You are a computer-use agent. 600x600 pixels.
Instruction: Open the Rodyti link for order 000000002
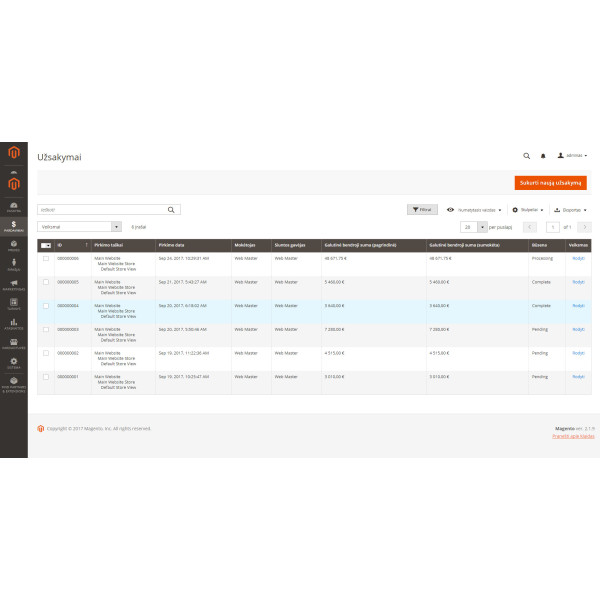[578, 353]
